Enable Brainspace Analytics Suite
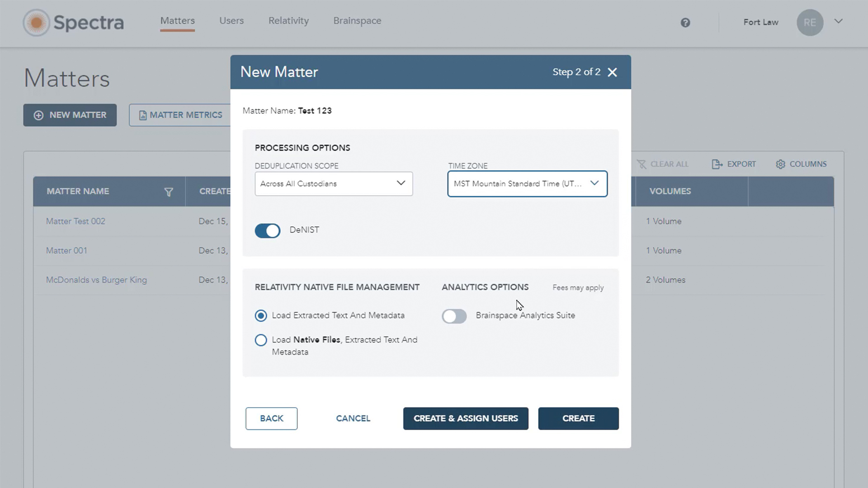 [x=454, y=316]
